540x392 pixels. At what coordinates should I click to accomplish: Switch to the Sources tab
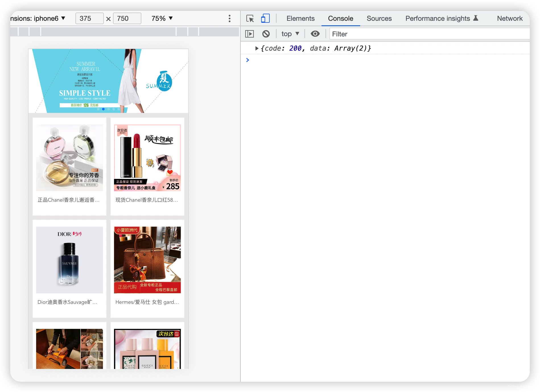(379, 18)
